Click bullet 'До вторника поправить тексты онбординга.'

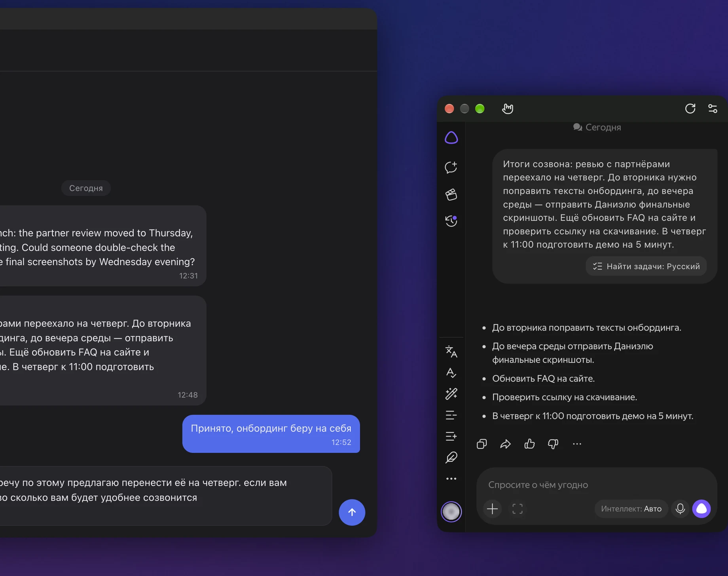pyautogui.click(x=587, y=328)
